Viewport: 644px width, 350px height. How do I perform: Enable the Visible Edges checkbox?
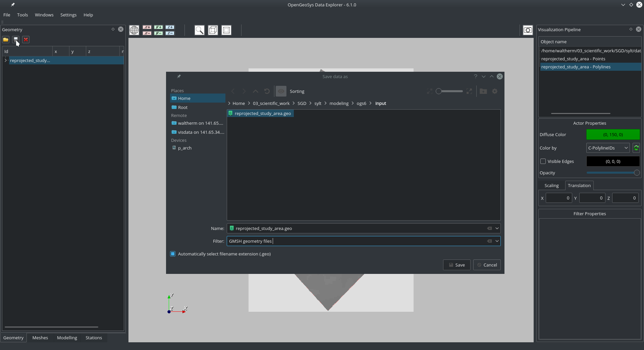coord(543,162)
